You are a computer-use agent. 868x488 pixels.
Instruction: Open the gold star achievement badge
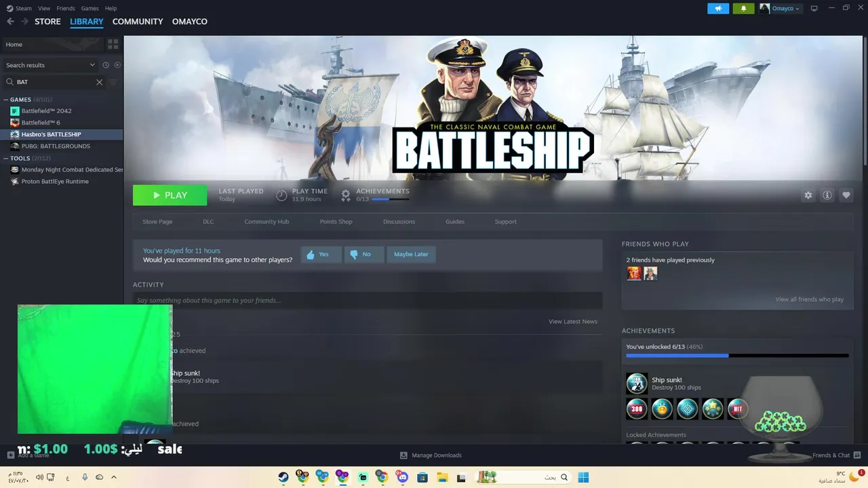pyautogui.click(x=713, y=409)
